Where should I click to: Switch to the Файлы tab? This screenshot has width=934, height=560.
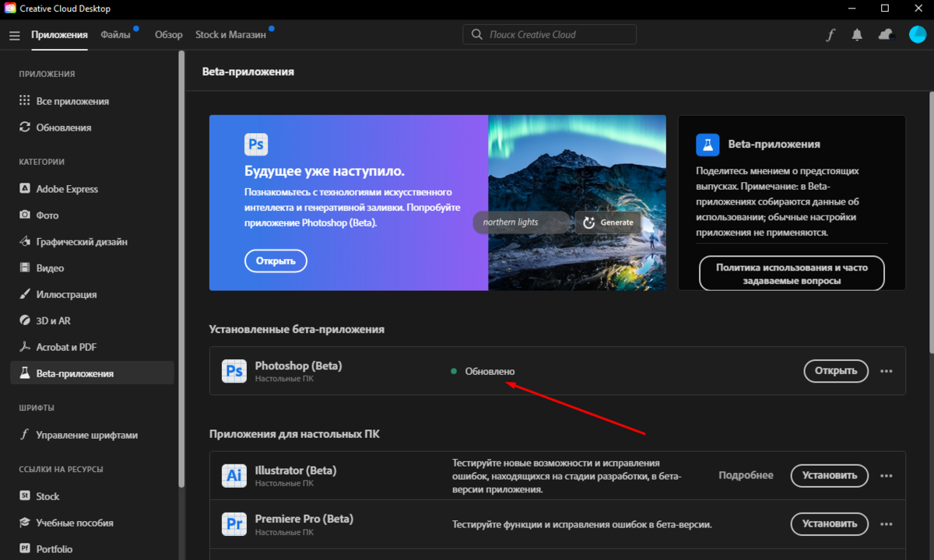click(115, 34)
